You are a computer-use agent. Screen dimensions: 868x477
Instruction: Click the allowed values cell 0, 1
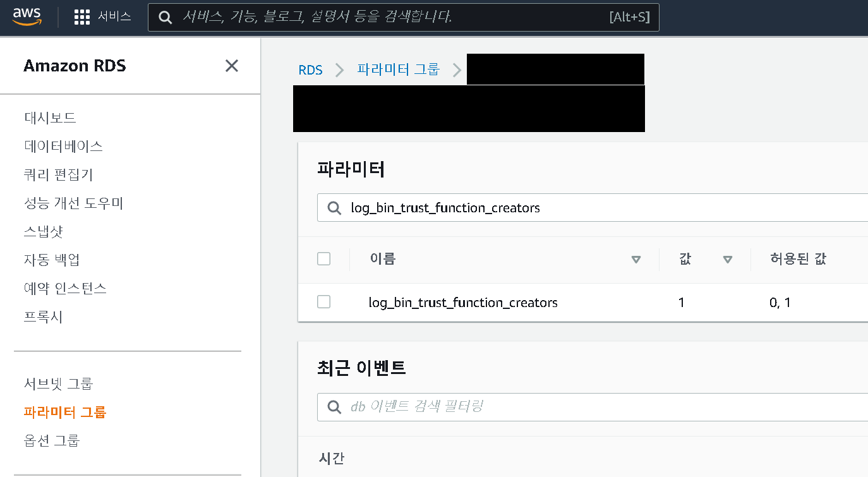tap(780, 303)
